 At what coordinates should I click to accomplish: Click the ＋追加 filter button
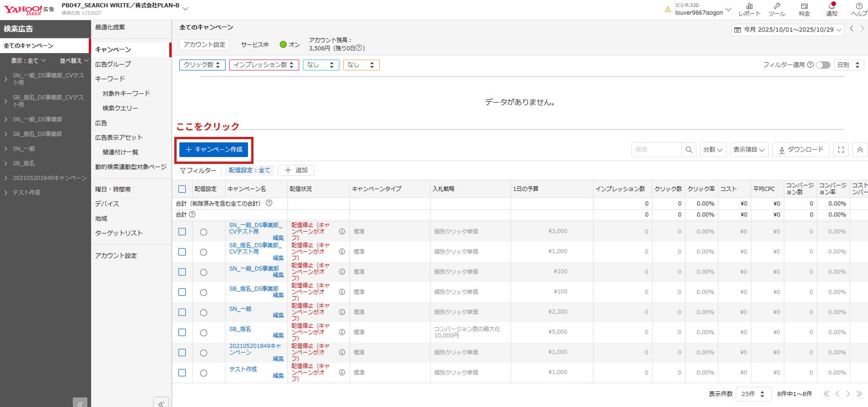pos(296,170)
